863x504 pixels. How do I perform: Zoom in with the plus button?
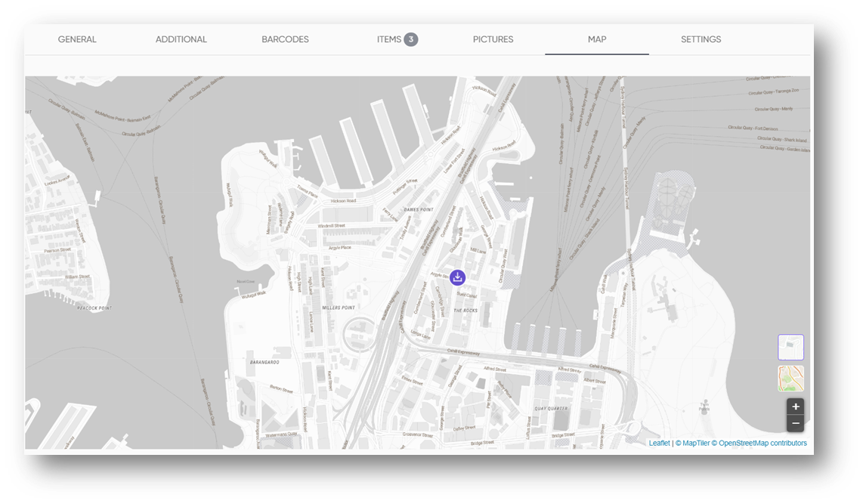point(795,407)
